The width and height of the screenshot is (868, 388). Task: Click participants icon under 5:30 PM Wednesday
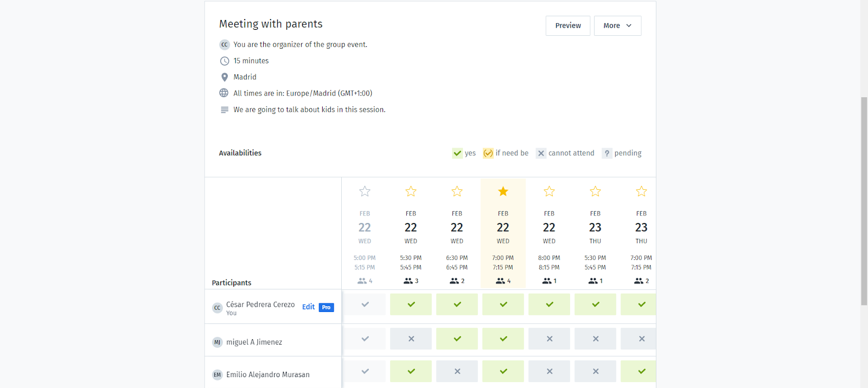pyautogui.click(x=408, y=281)
